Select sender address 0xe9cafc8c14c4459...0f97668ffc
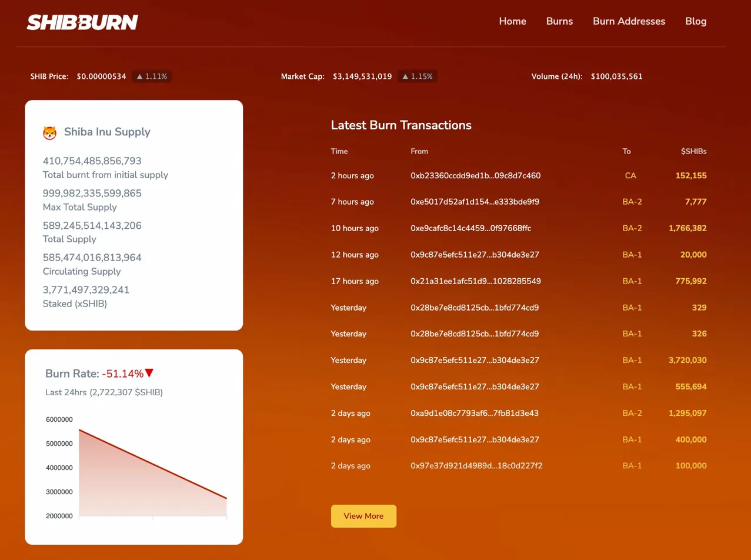Screen dimensions: 751x560 click(470, 228)
